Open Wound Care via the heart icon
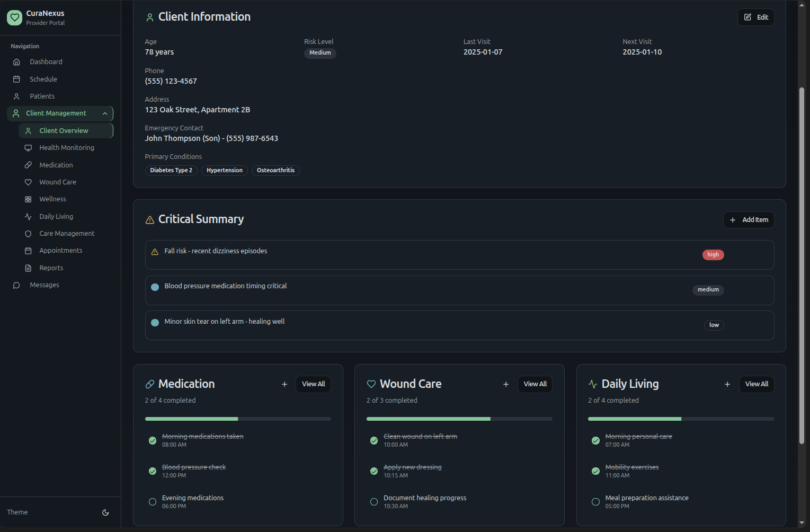Image resolution: width=810 pixels, height=532 pixels. coord(28,182)
